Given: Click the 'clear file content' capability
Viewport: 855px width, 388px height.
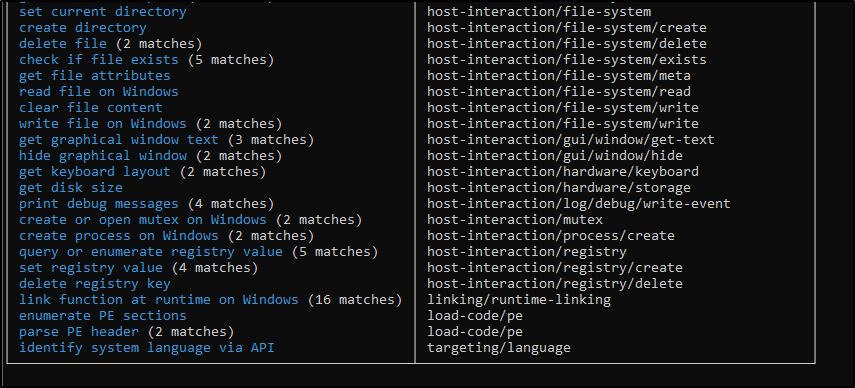Looking at the screenshot, I should (x=91, y=107).
